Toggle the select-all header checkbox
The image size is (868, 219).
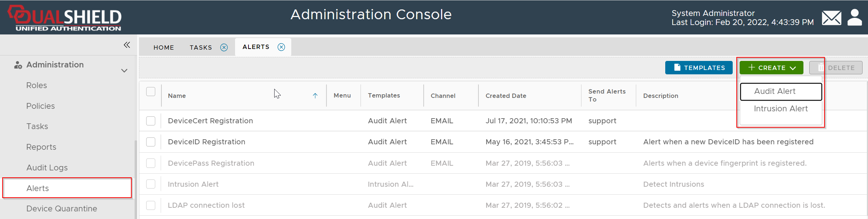click(x=151, y=92)
